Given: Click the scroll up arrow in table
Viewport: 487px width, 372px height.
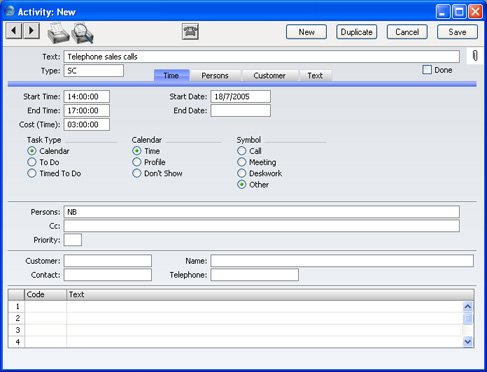Looking at the screenshot, I should [468, 306].
